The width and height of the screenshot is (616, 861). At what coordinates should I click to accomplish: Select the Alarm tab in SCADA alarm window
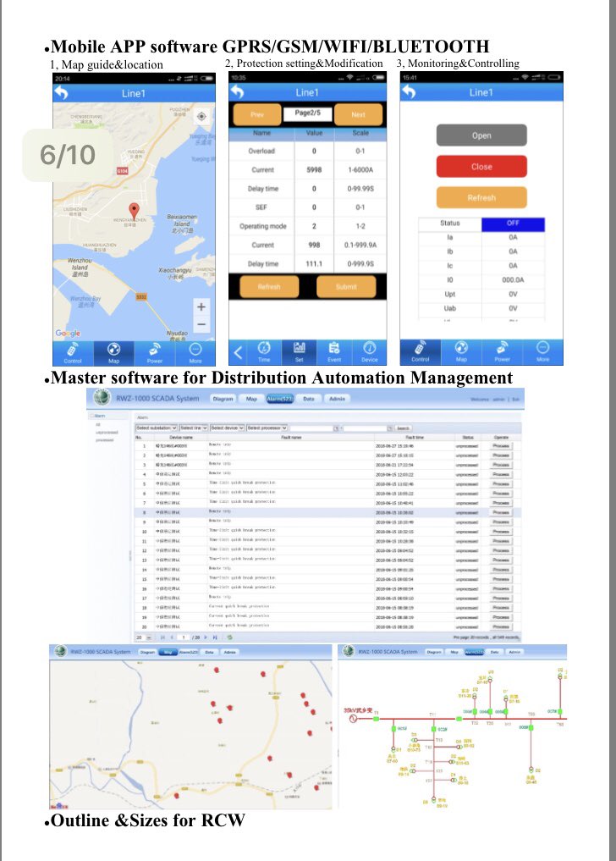[x=280, y=399]
